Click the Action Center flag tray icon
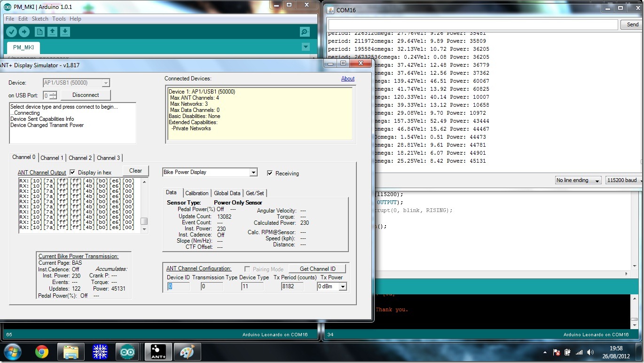The height and width of the screenshot is (363, 644). [557, 352]
